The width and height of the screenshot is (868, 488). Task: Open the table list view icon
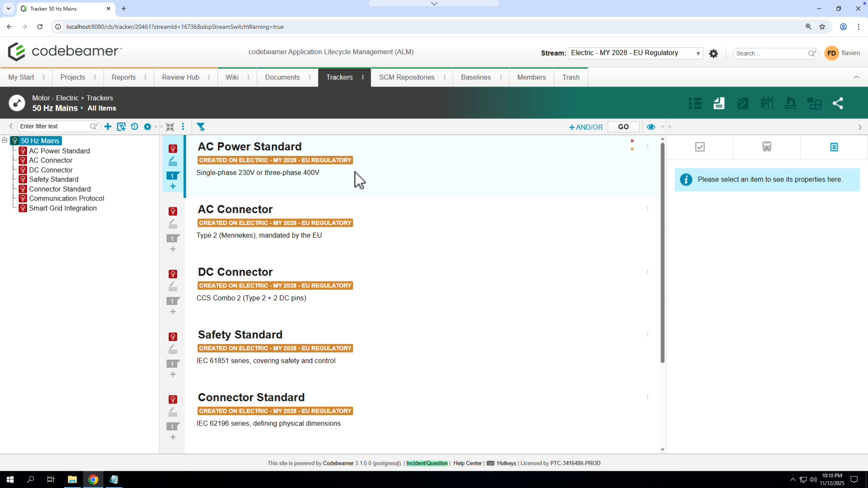tap(695, 103)
